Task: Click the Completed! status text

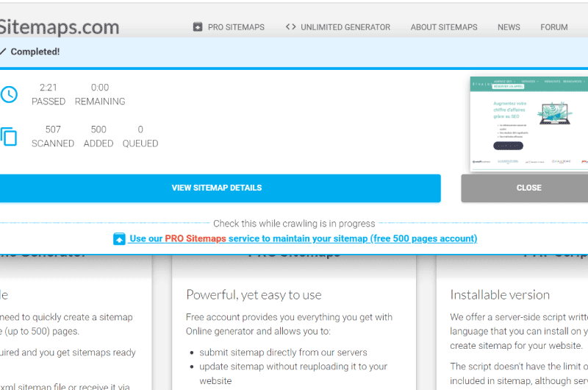Action: pos(35,52)
